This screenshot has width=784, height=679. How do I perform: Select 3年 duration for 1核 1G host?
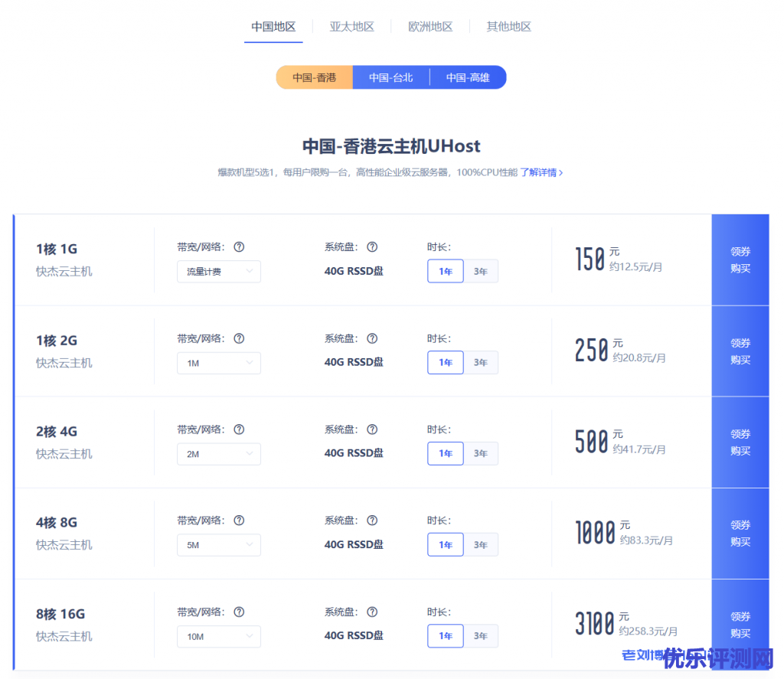click(x=481, y=271)
